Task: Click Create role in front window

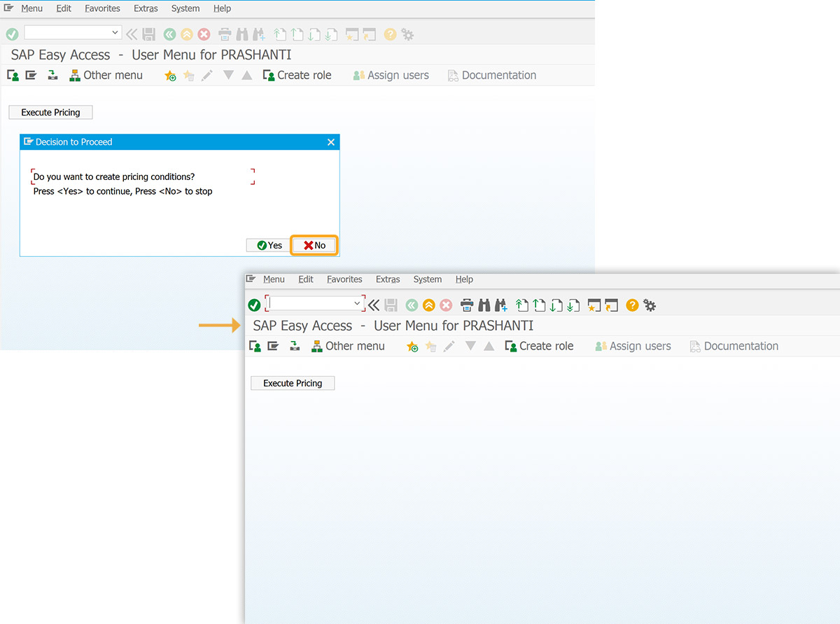Action: point(539,346)
